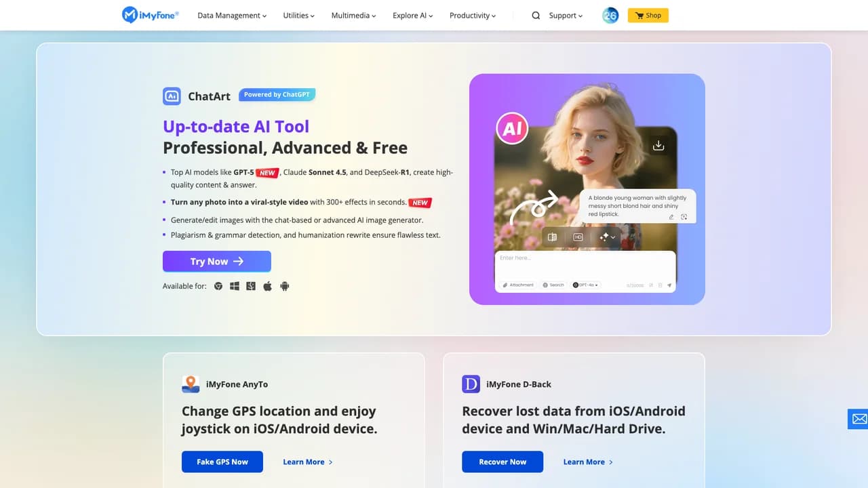The height and width of the screenshot is (488, 868).
Task: Click the round anniversary badge icon in the header
Action: [x=610, y=15]
